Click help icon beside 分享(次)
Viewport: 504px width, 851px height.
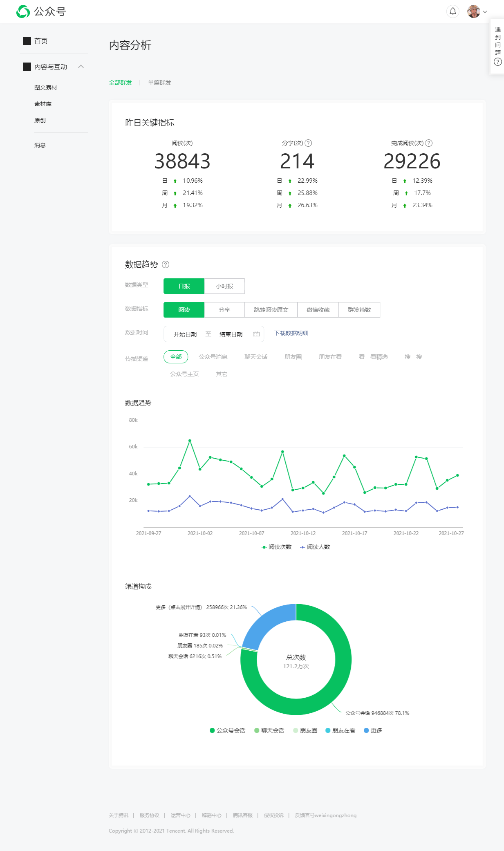tap(308, 143)
